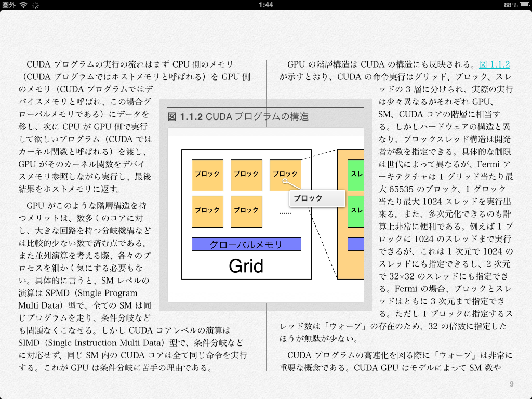Tap the upper green スレ thread box
Viewport: 532px width, 399px height.
pos(356,175)
